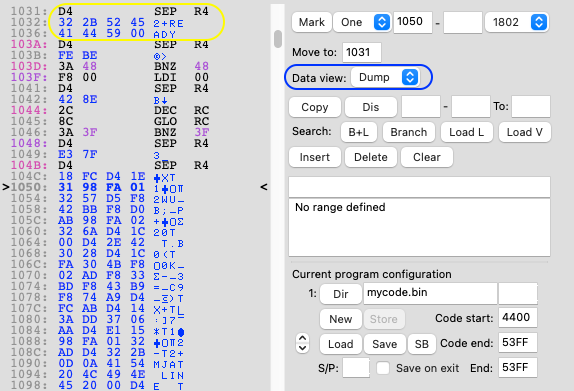
Task: Click the Code end field showing 53FF
Action: 518,343
